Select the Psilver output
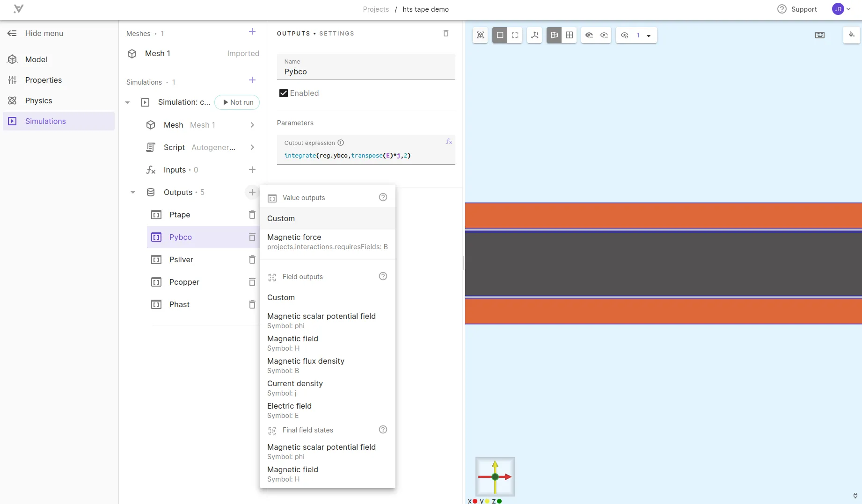 point(181,259)
